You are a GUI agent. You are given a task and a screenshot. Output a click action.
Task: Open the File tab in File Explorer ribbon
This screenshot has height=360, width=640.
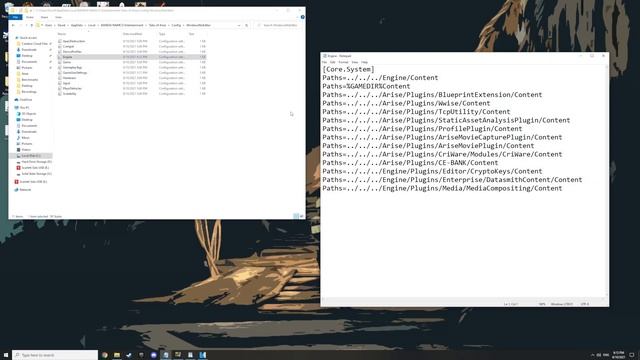pos(16,17)
